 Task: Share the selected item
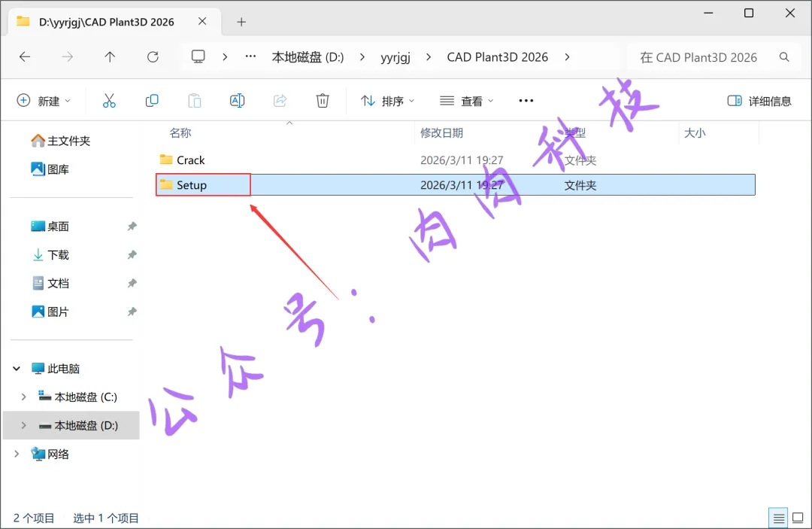click(x=280, y=101)
